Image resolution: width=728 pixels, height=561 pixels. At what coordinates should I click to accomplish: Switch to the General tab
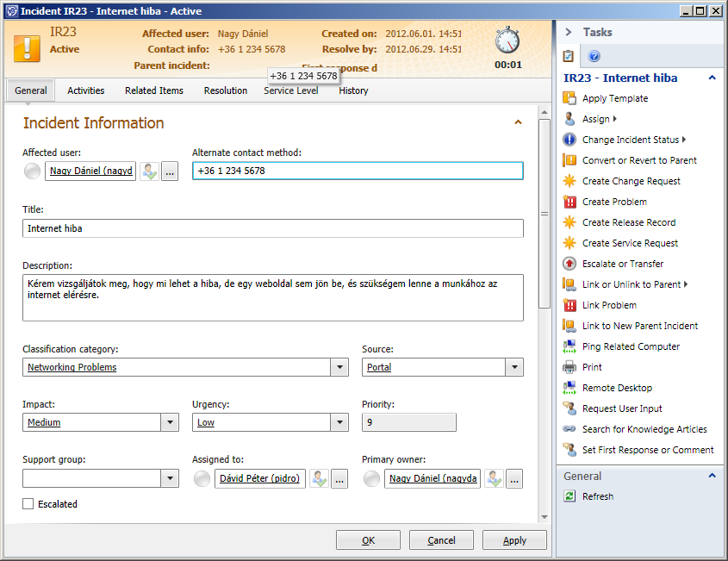(31, 90)
